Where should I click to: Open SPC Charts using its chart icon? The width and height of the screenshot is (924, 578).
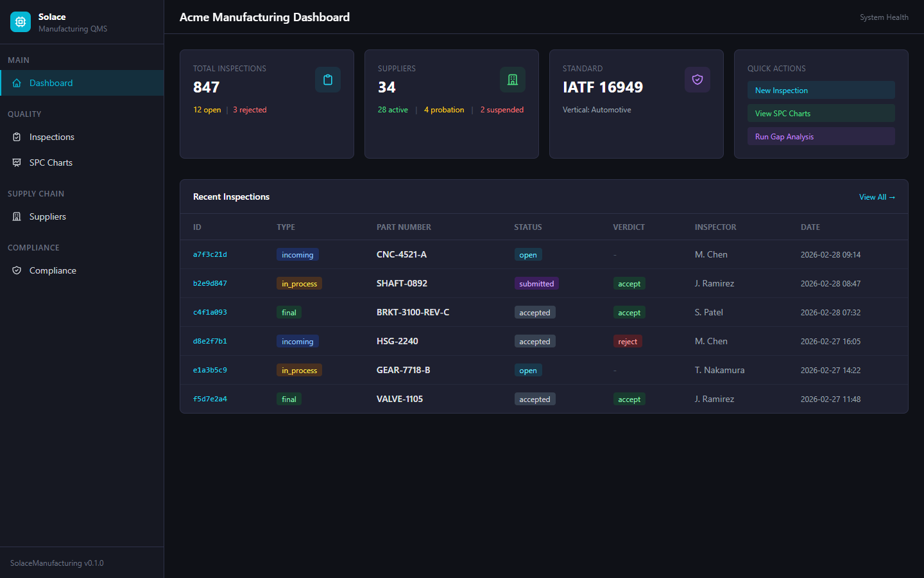pos(16,162)
